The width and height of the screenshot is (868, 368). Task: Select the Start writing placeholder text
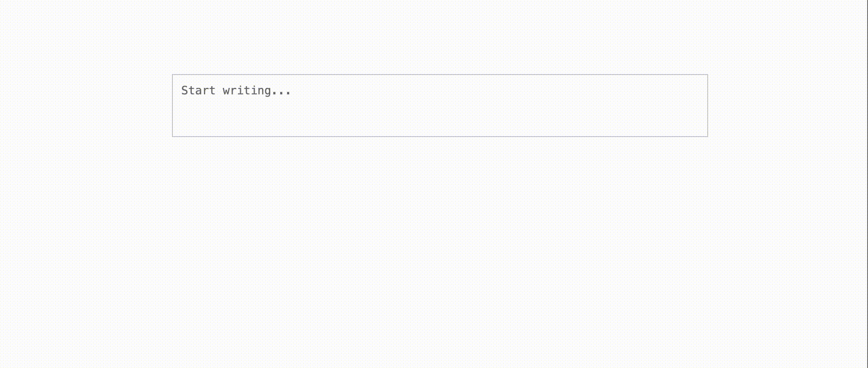[236, 90]
